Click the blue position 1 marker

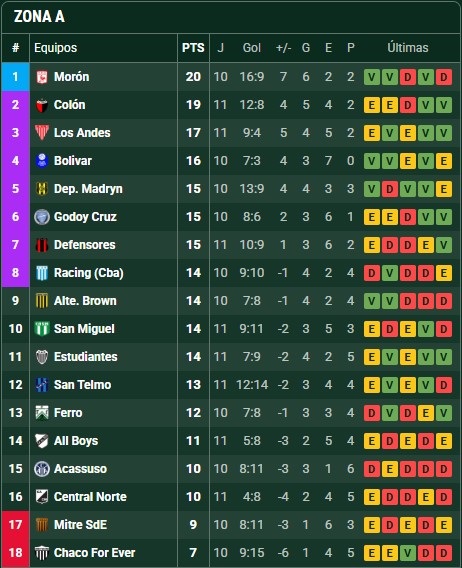pyautogui.click(x=16, y=77)
